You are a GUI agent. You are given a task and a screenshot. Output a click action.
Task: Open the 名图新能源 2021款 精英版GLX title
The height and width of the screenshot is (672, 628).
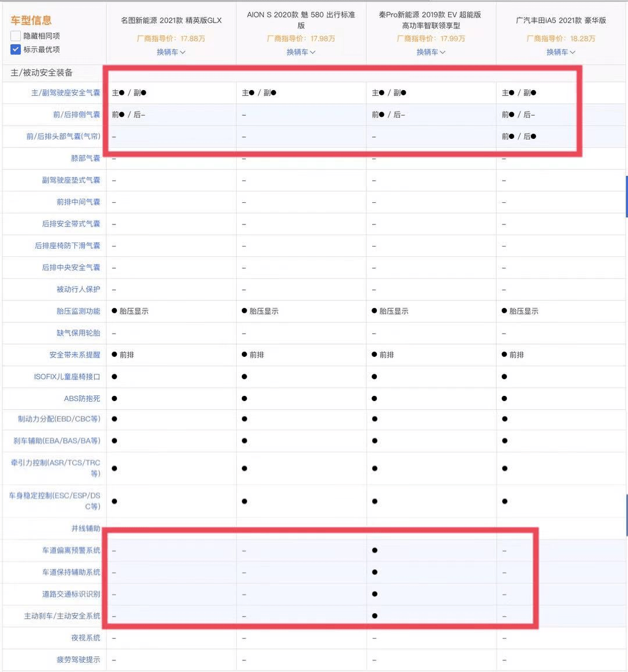pyautogui.click(x=171, y=20)
